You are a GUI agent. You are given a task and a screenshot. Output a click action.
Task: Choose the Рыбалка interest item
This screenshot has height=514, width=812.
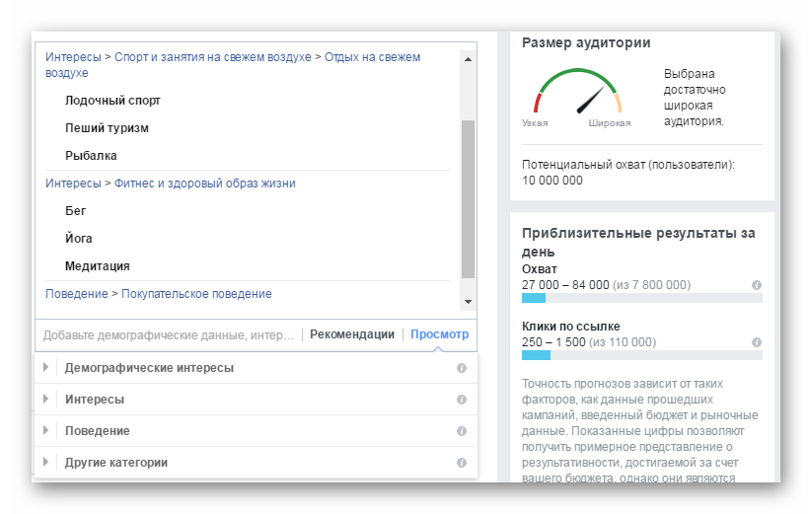pyautogui.click(x=91, y=156)
